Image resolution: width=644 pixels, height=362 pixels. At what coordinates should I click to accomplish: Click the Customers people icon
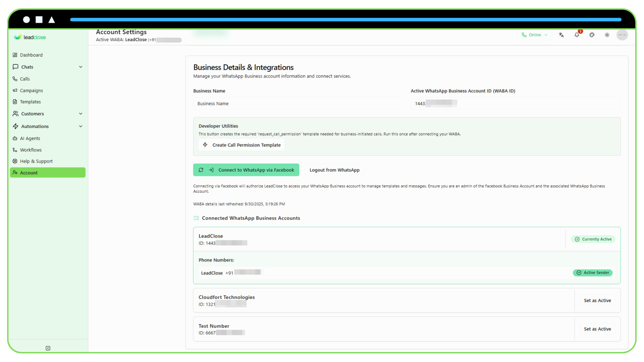click(15, 114)
